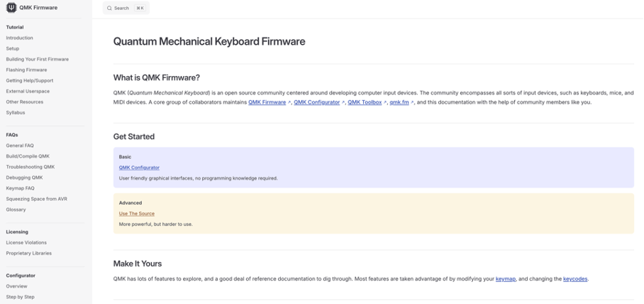Click the Step by Step sidebar item
This screenshot has height=304, width=644.
(x=20, y=297)
